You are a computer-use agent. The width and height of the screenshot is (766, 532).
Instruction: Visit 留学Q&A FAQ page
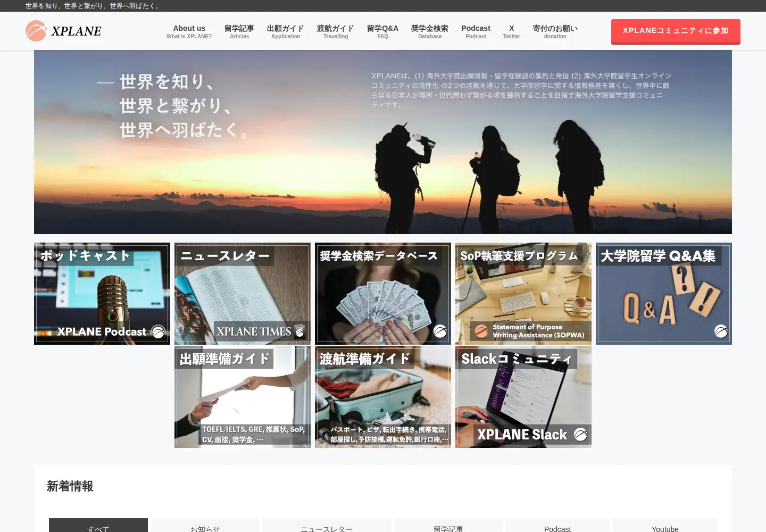pyautogui.click(x=382, y=32)
